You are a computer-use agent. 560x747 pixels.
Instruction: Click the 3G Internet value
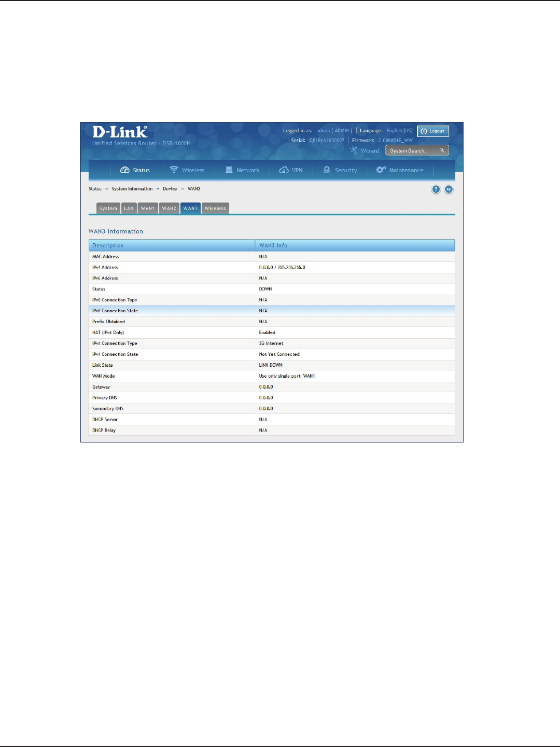(271, 343)
